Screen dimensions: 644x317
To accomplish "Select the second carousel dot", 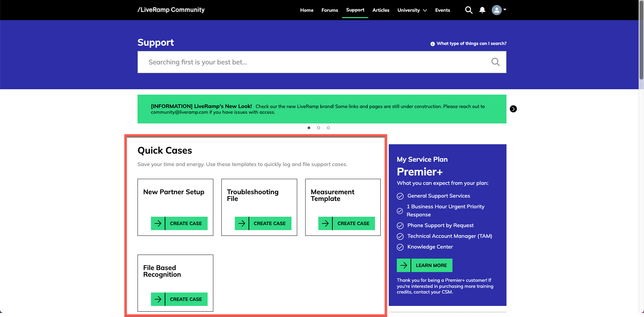I will pyautogui.click(x=319, y=128).
